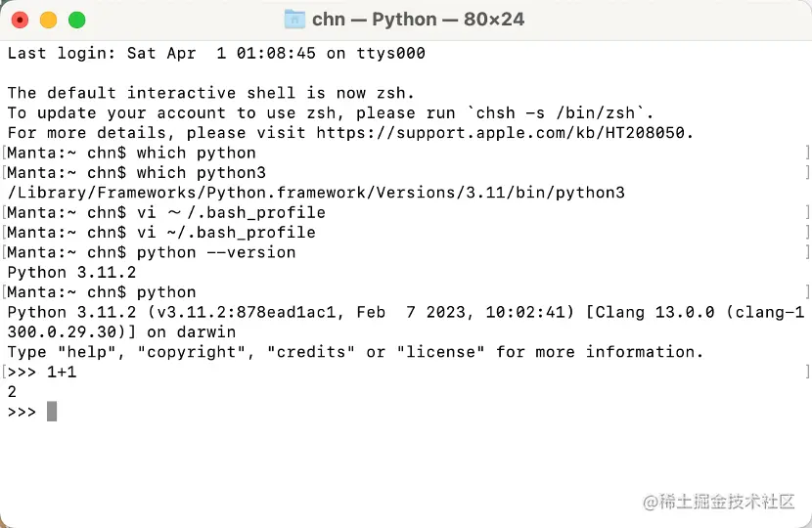The width and height of the screenshot is (812, 528).
Task: Click the "Python 3.11.2" version output
Action: pos(71,273)
